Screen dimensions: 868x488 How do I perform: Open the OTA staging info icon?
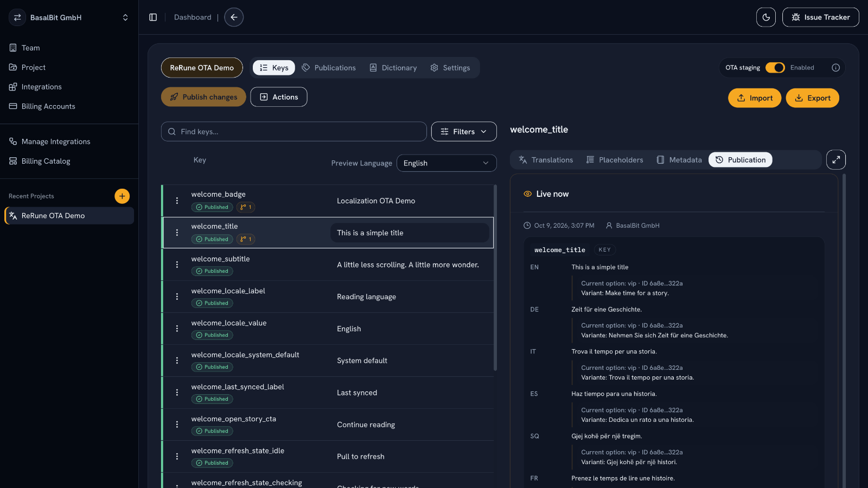tap(835, 68)
